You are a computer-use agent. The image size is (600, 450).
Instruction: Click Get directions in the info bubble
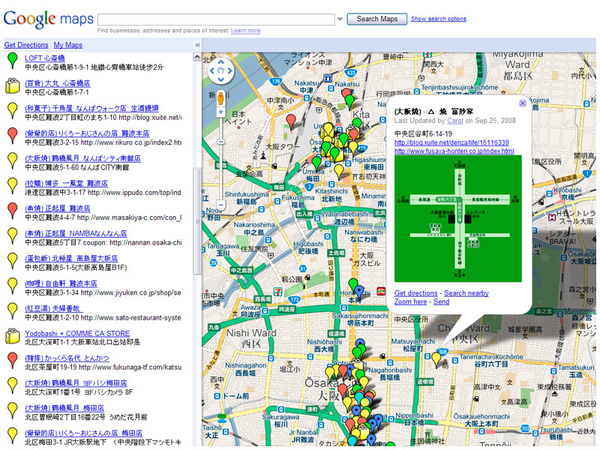tap(416, 293)
